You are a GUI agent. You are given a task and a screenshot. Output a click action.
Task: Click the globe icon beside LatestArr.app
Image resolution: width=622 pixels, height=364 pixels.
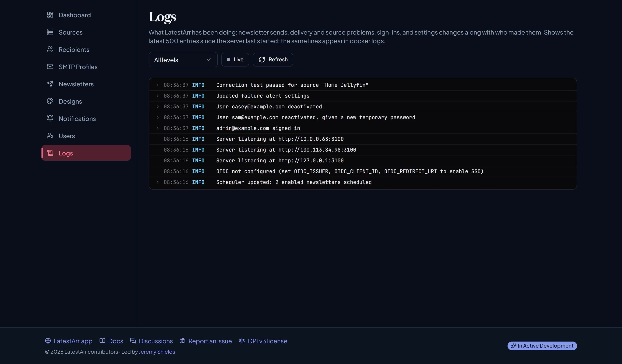(x=48, y=341)
